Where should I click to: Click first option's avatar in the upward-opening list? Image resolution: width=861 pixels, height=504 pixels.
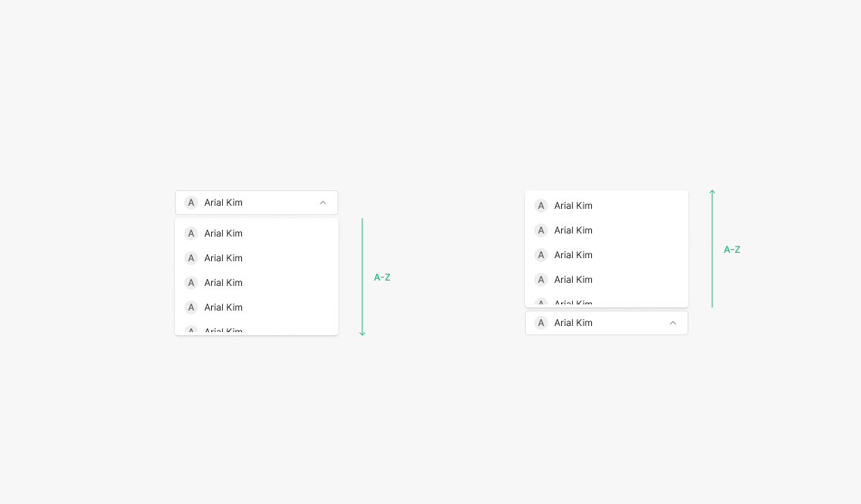541,206
